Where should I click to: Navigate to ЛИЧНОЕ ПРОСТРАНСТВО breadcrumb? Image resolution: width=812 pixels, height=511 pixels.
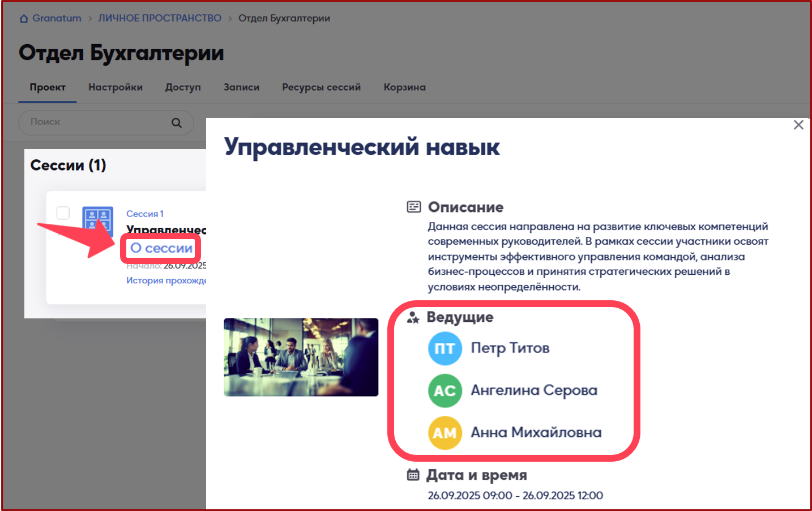[160, 18]
